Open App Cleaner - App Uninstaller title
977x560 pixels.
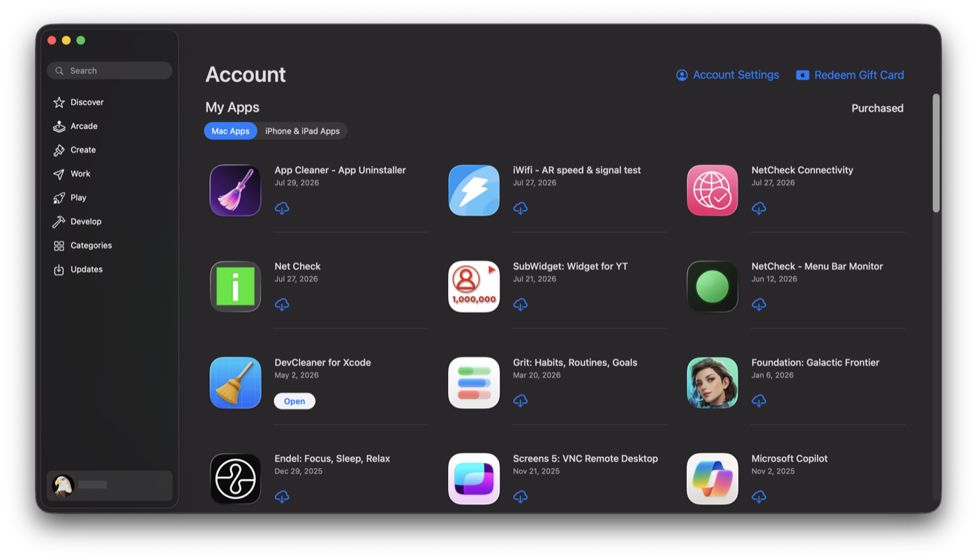pos(340,170)
